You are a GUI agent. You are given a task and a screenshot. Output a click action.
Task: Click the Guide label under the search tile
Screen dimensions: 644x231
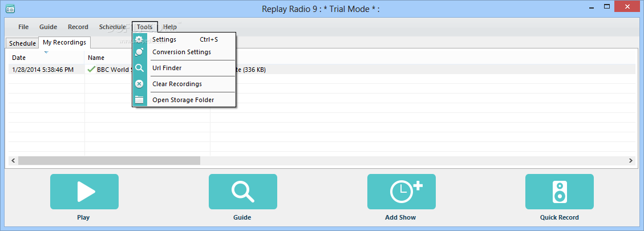click(242, 217)
